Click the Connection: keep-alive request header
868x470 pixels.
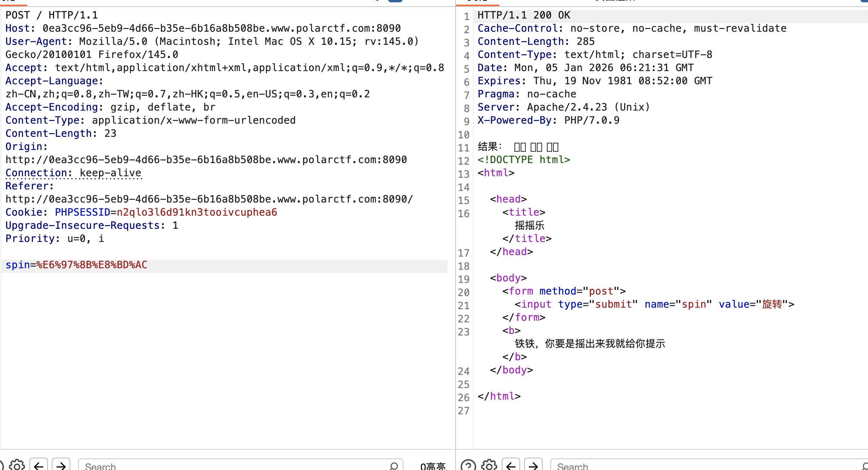click(73, 173)
